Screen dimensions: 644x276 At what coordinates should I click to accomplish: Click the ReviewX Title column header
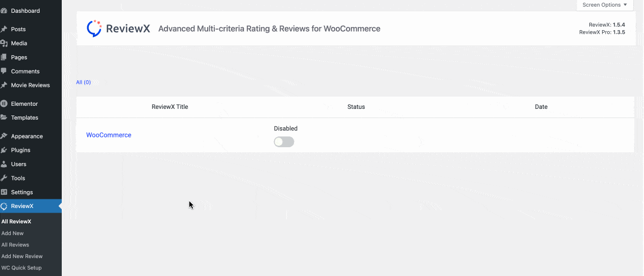(170, 107)
